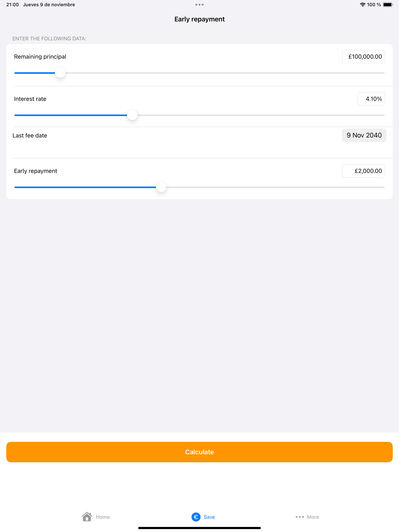The height and width of the screenshot is (532, 399).
Task: Click the Early repayment slider knob
Action: 161,187
